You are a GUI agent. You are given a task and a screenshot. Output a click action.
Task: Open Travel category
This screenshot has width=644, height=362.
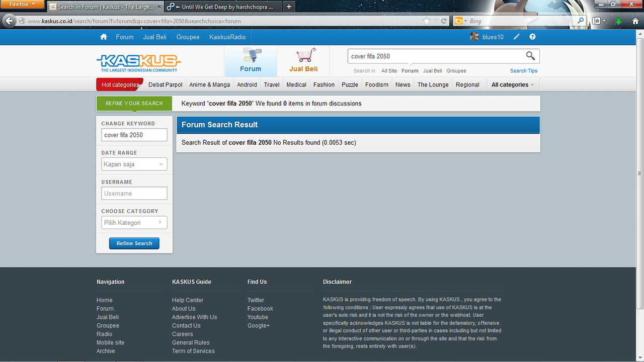pyautogui.click(x=272, y=84)
